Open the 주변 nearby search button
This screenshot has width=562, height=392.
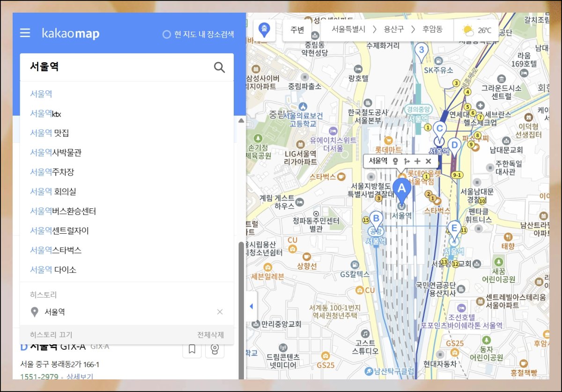tap(297, 30)
